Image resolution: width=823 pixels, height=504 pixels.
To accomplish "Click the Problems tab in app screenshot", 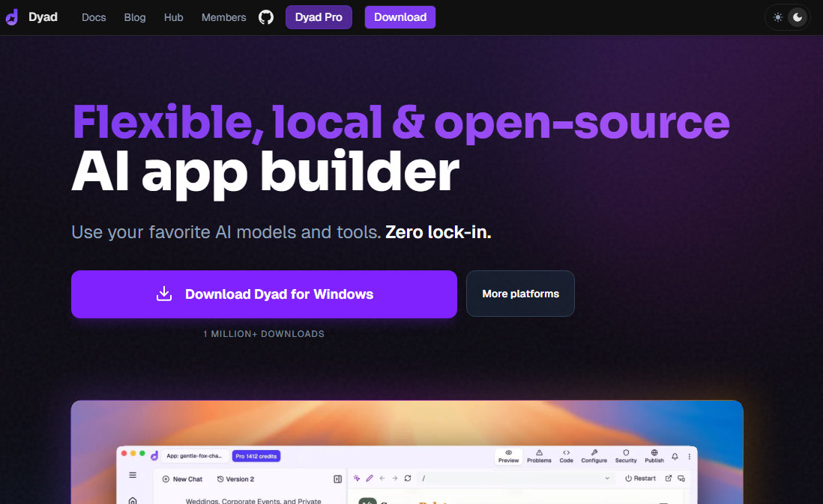I will [539, 456].
